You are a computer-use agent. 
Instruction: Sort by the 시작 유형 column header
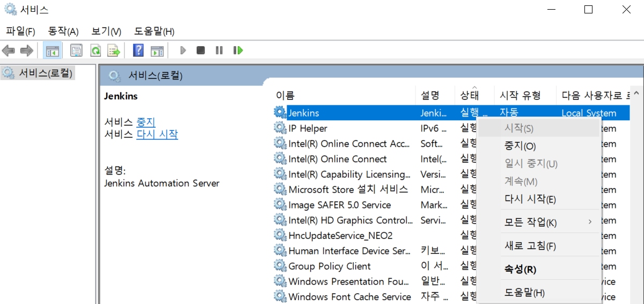coord(525,95)
